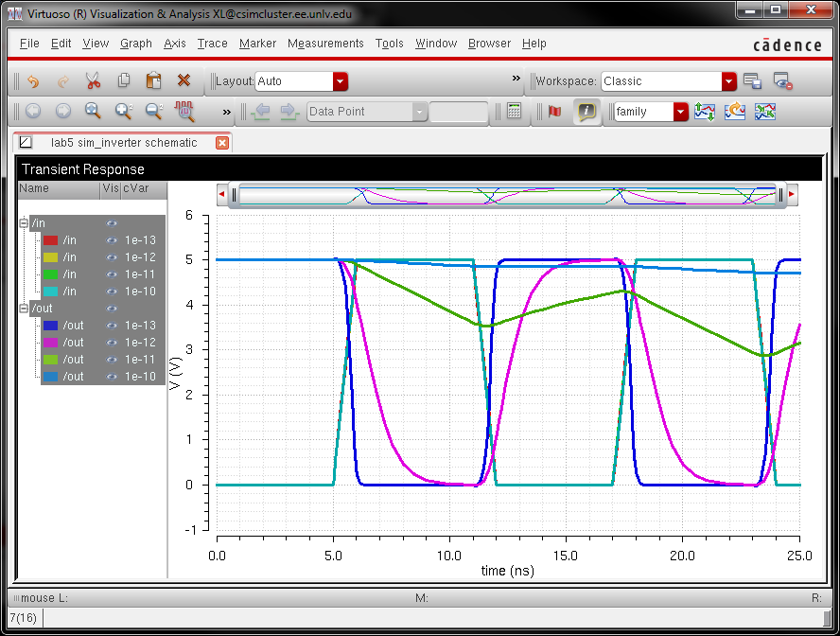
Task: Open the Workspace dropdown set to Classic
Action: click(x=728, y=81)
